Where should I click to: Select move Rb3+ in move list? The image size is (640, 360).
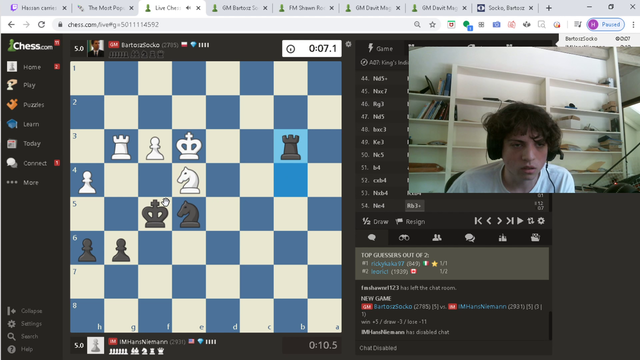click(x=414, y=206)
